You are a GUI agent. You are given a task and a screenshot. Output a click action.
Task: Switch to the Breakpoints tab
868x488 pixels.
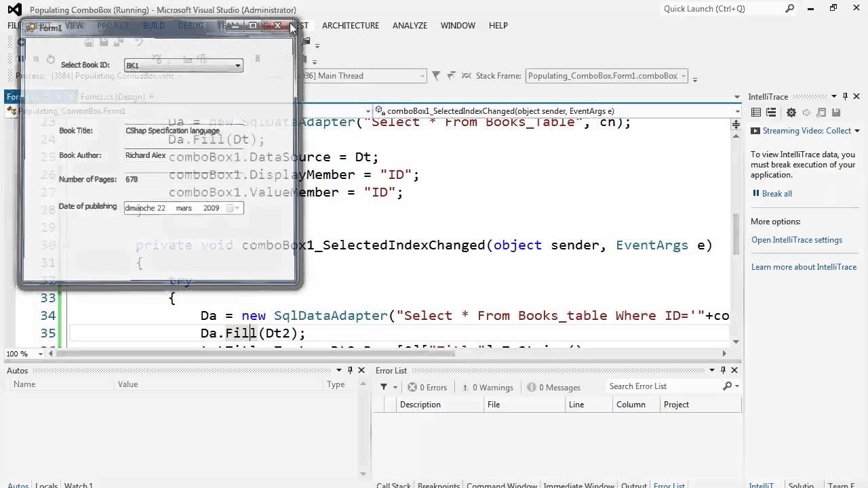coord(440,485)
